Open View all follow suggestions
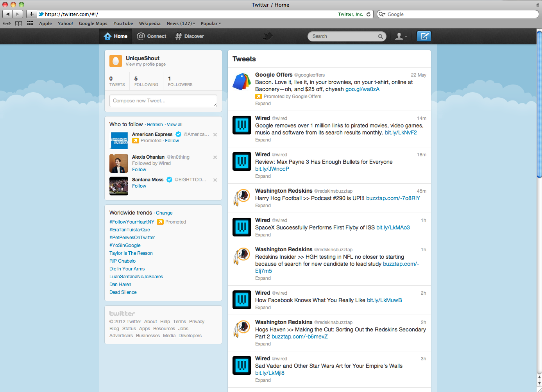The width and height of the screenshot is (542, 392). coord(174,124)
